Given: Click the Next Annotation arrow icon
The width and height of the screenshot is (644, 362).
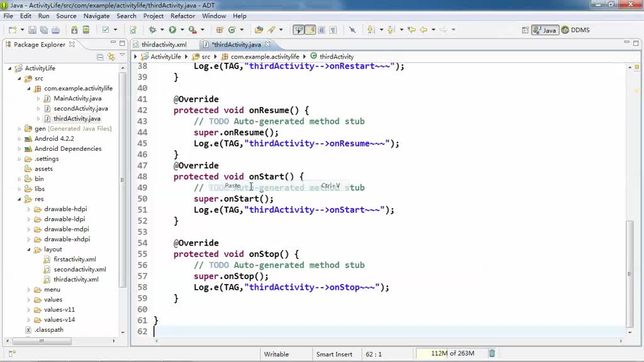Looking at the screenshot, I should pos(371,30).
